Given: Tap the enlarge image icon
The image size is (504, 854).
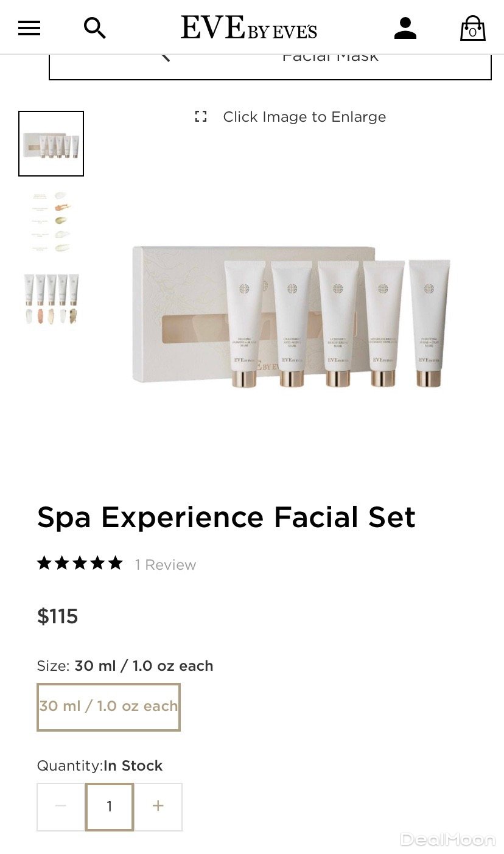Looking at the screenshot, I should pyautogui.click(x=201, y=116).
